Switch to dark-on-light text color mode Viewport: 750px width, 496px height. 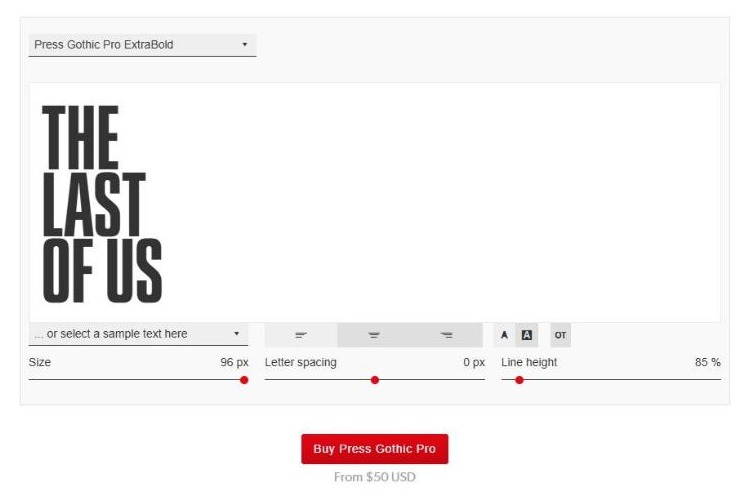pos(504,335)
